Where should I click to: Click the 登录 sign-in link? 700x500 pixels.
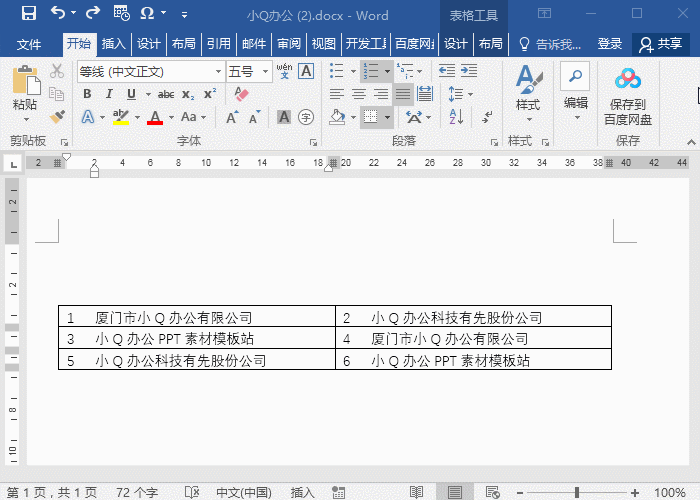pyautogui.click(x=610, y=44)
